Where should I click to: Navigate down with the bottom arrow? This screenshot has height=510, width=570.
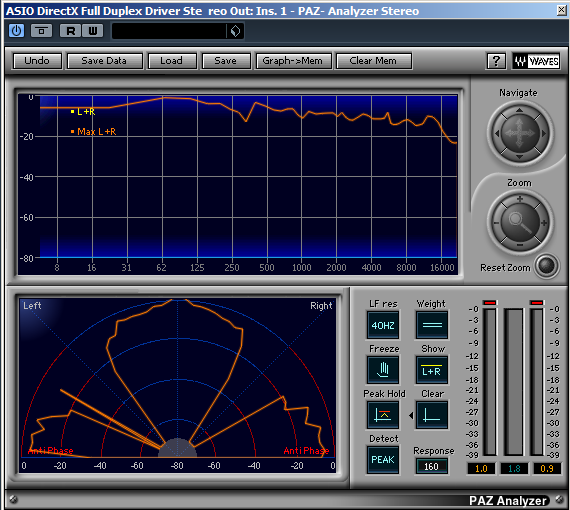click(x=519, y=157)
